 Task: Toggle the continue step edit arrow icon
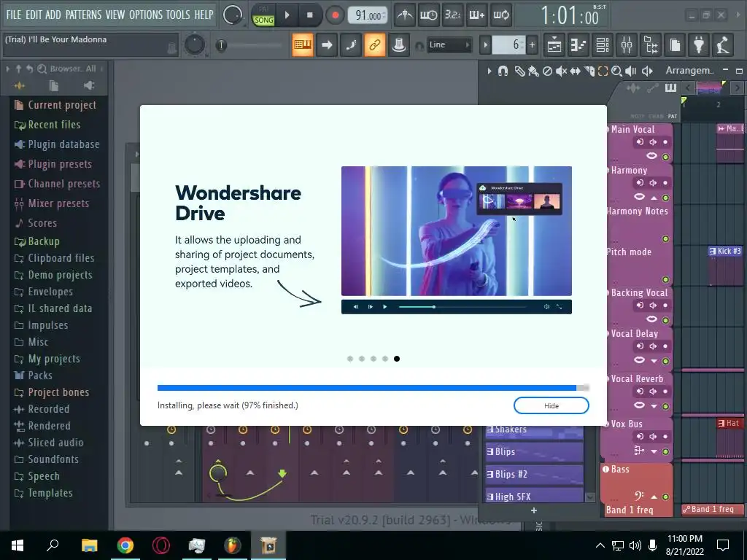point(327,44)
